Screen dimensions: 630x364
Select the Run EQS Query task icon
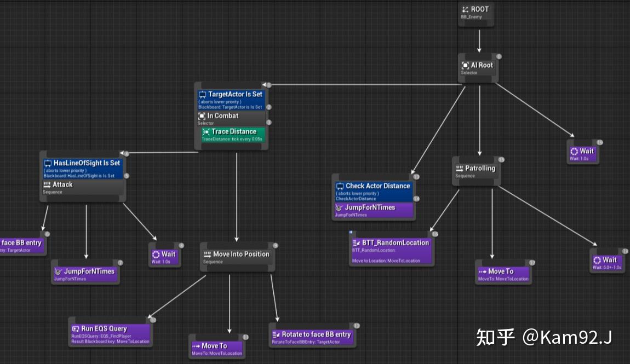[x=75, y=328]
